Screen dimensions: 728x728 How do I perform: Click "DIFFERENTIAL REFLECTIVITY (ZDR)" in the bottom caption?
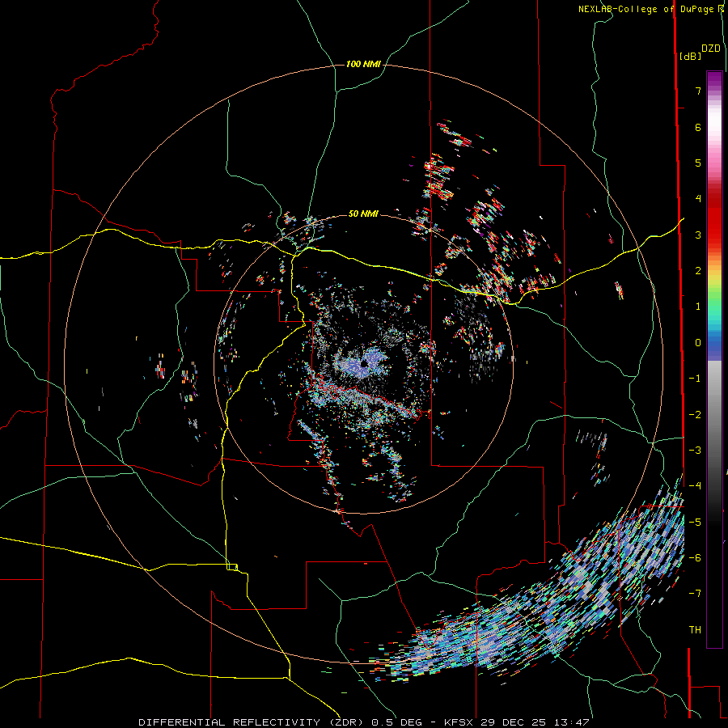point(253,722)
